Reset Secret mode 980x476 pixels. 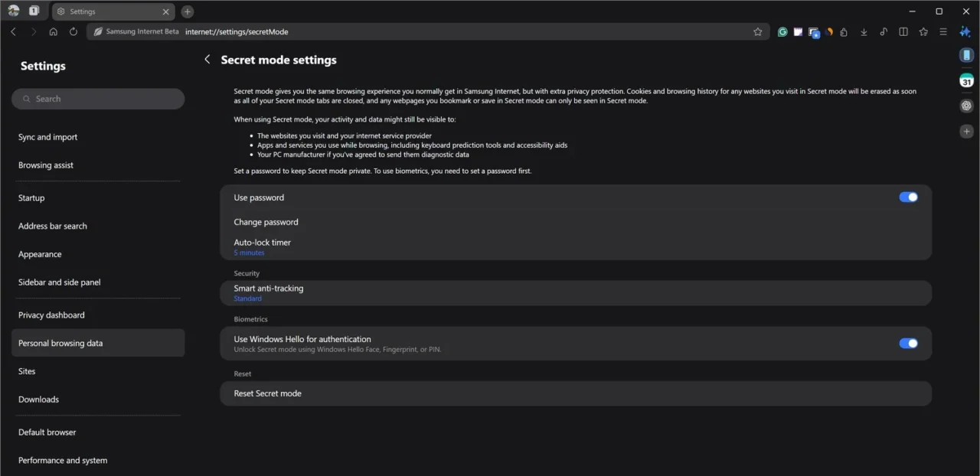(267, 393)
